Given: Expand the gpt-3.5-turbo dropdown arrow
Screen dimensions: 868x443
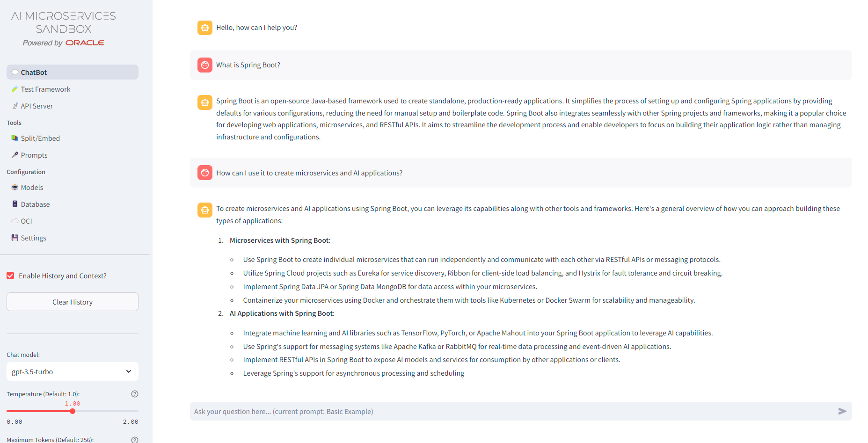Looking at the screenshot, I should click(x=129, y=371).
